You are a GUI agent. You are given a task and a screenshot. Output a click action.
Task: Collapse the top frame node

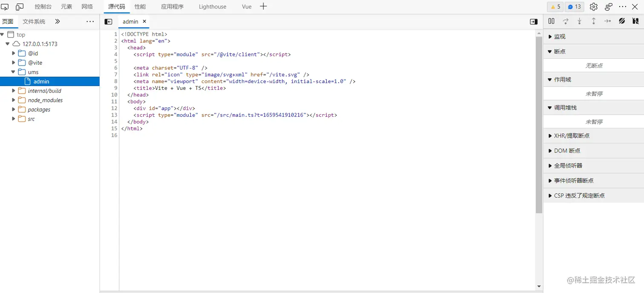[x=2, y=34]
